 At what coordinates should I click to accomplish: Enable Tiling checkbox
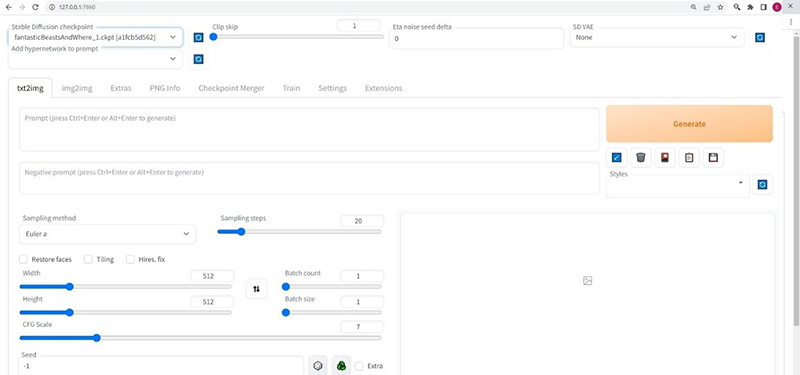tap(88, 259)
